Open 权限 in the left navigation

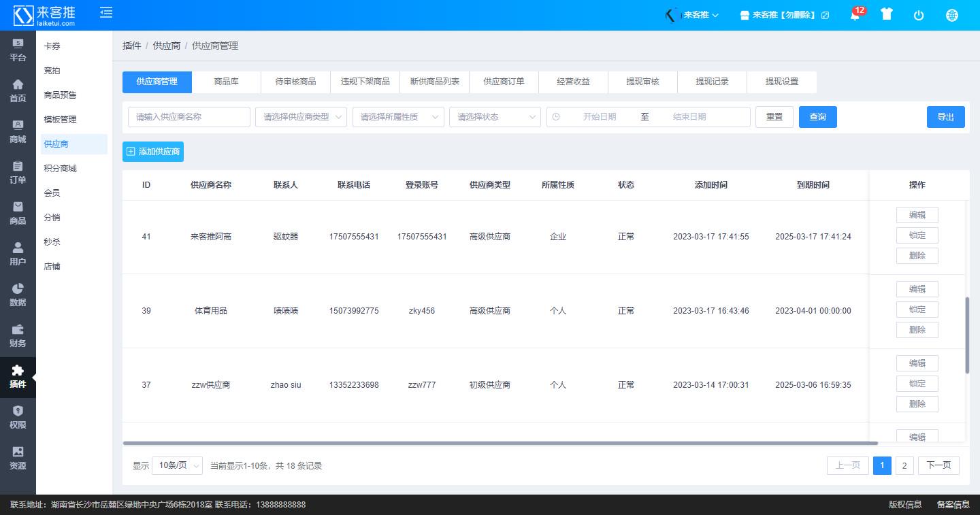pyautogui.click(x=18, y=418)
